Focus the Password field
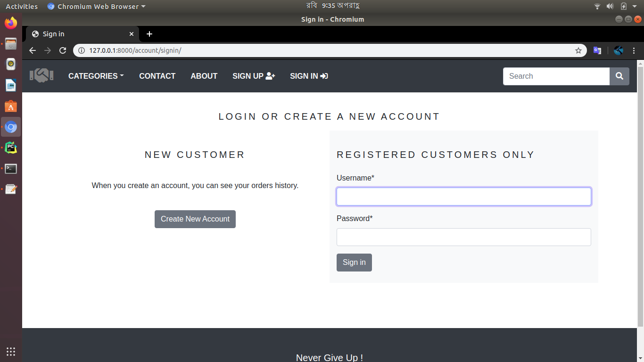The height and width of the screenshot is (362, 644). (464, 237)
